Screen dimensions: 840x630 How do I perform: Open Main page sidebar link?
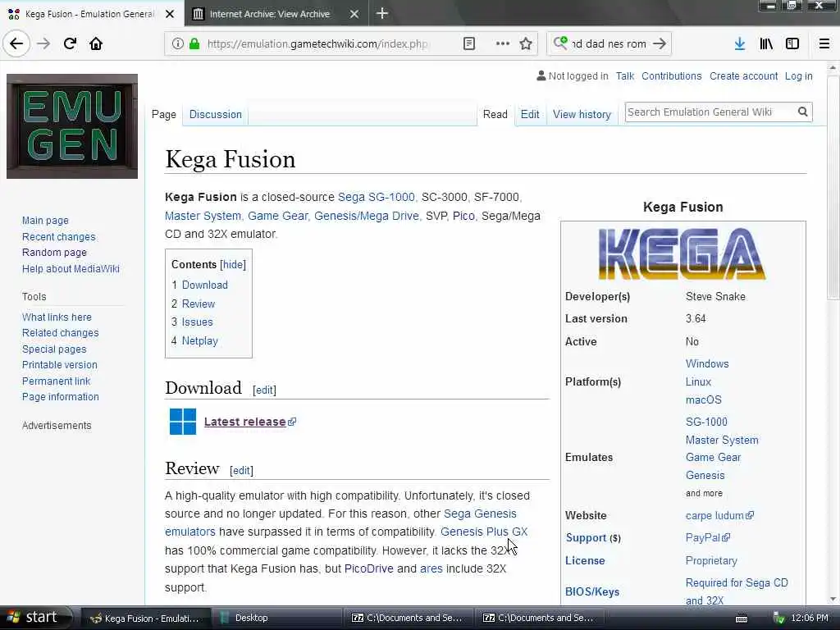[x=45, y=220]
